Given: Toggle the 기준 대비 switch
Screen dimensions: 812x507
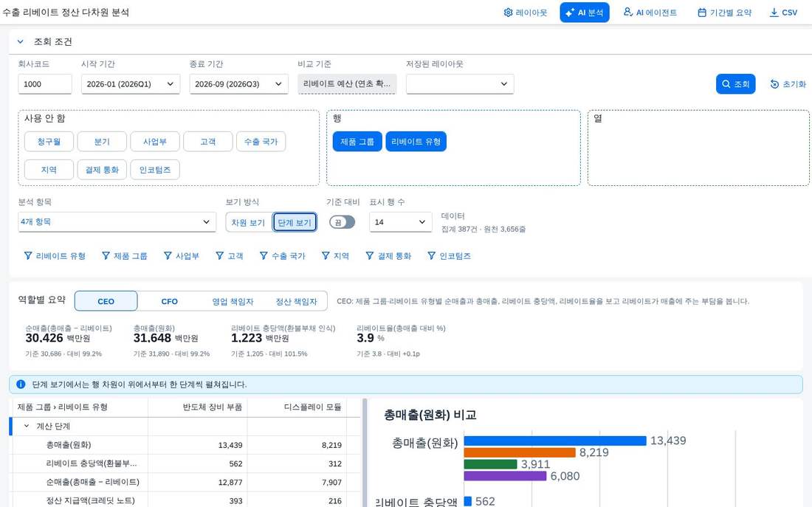Looking at the screenshot, I should (x=343, y=222).
